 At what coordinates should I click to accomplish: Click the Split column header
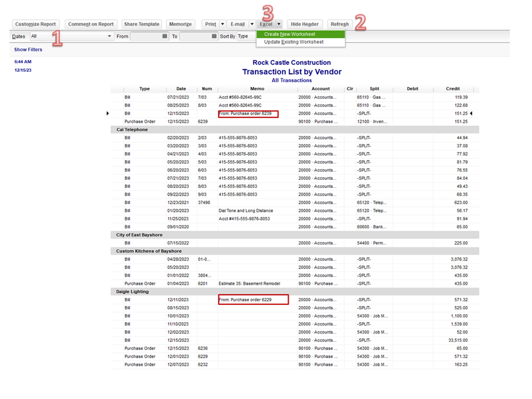click(374, 89)
